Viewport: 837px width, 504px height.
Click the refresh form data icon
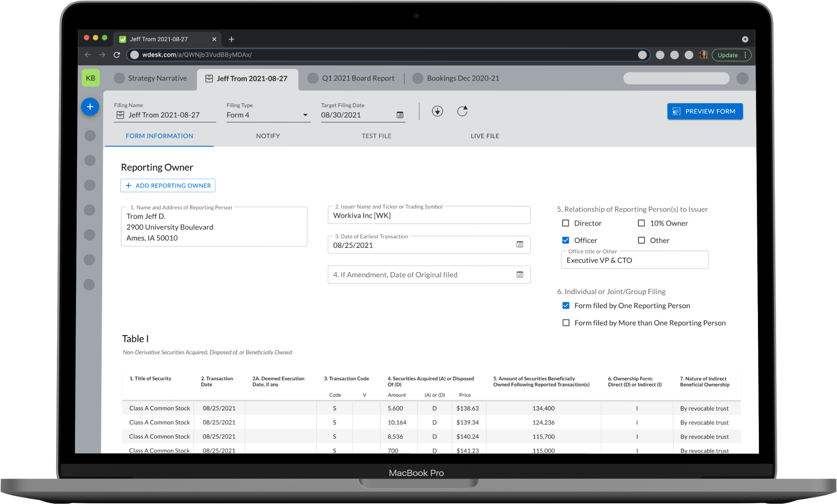tap(462, 111)
